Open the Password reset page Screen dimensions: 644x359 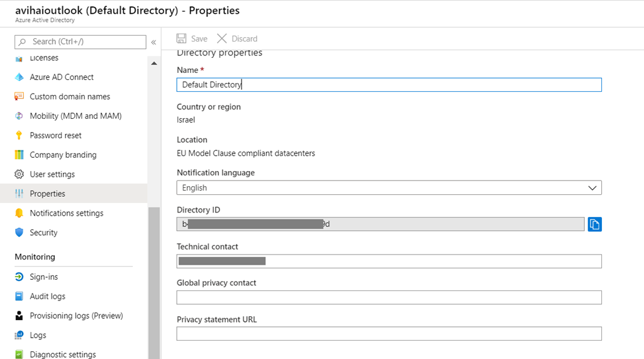pos(55,135)
